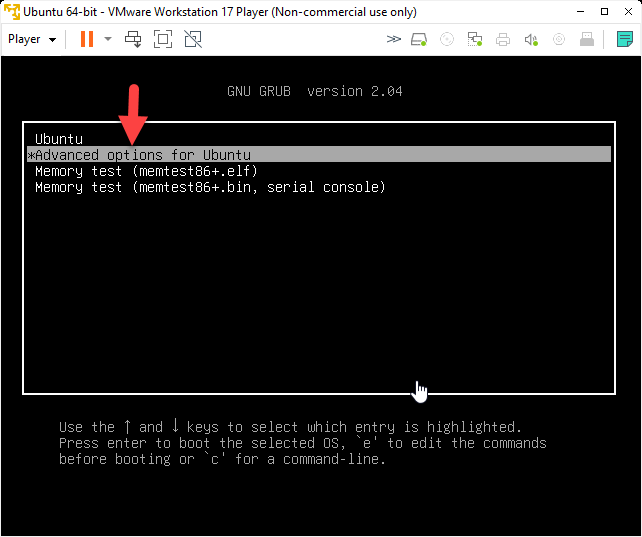Select Advanced options for Ubuntu entry
The height and width of the screenshot is (537, 642).
click(x=319, y=155)
